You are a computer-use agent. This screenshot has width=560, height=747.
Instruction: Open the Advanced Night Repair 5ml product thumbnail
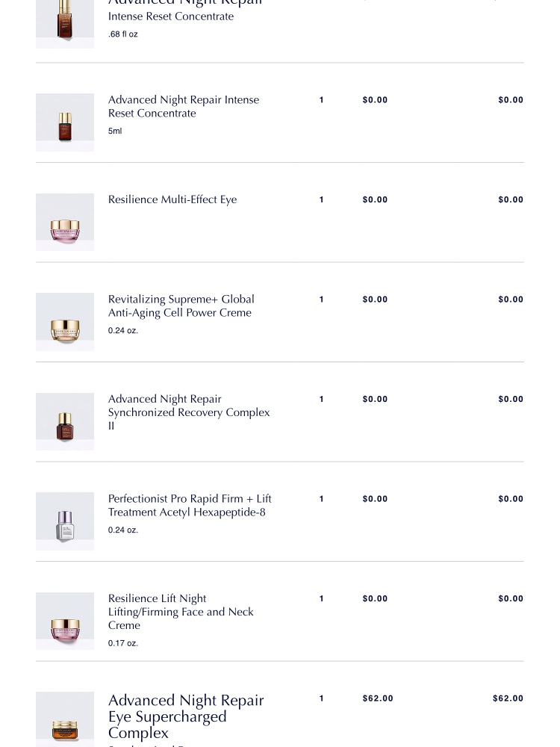click(65, 123)
